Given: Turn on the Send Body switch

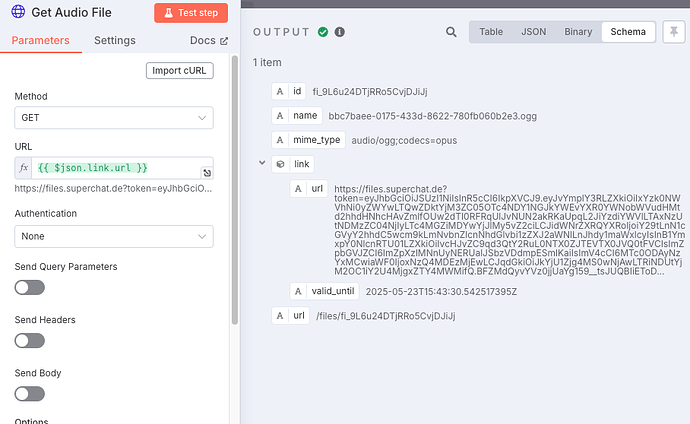Looking at the screenshot, I should click(29, 394).
